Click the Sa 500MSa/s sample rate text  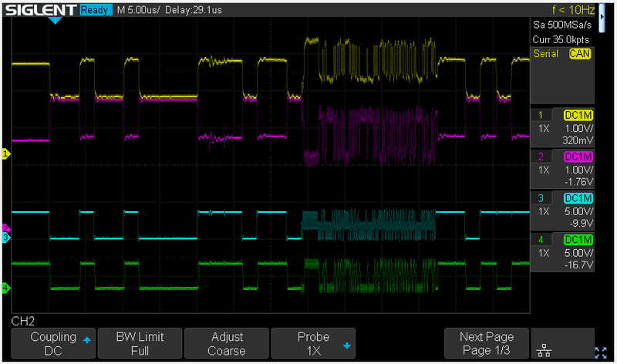[562, 25]
